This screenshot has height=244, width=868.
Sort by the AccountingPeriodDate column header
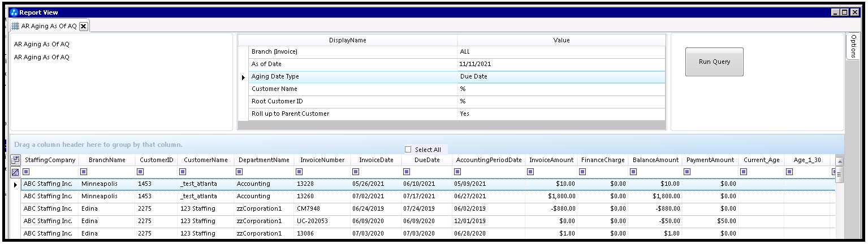[489, 160]
